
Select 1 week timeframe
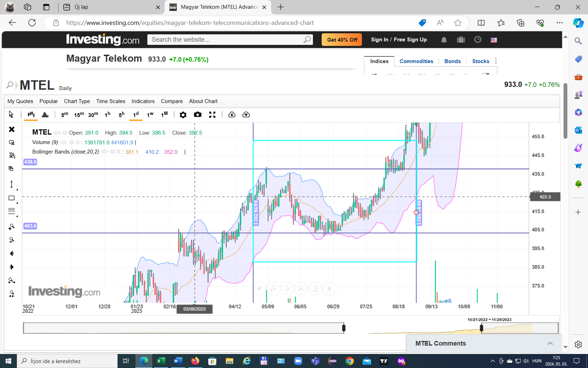click(150, 114)
